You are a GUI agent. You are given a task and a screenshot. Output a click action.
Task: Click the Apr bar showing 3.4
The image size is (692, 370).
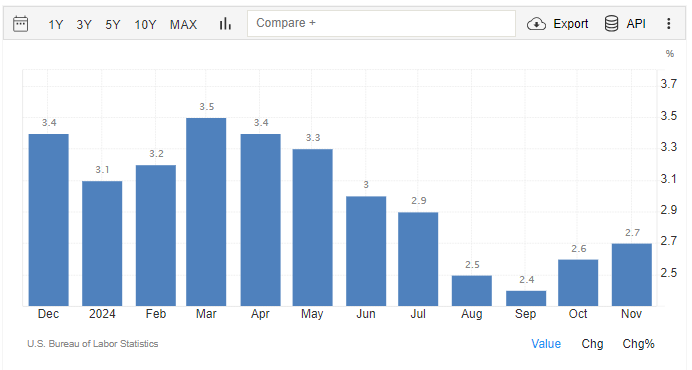tap(260, 220)
